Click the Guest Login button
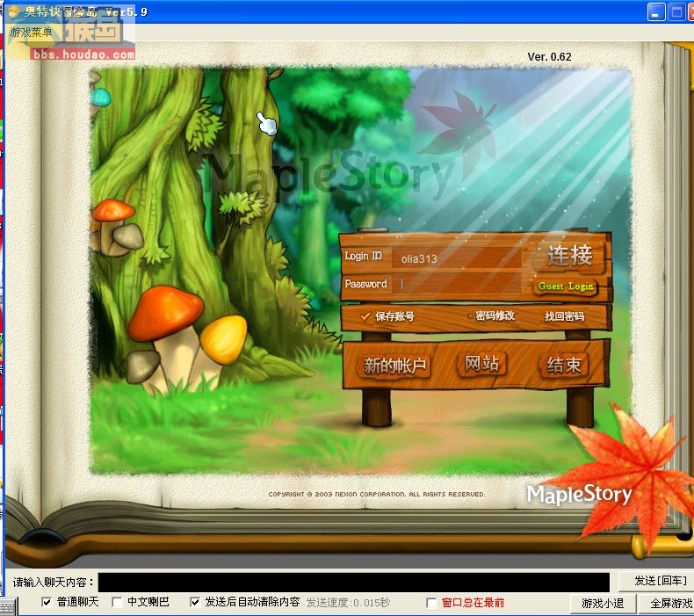This screenshot has width=694, height=616. click(x=566, y=286)
